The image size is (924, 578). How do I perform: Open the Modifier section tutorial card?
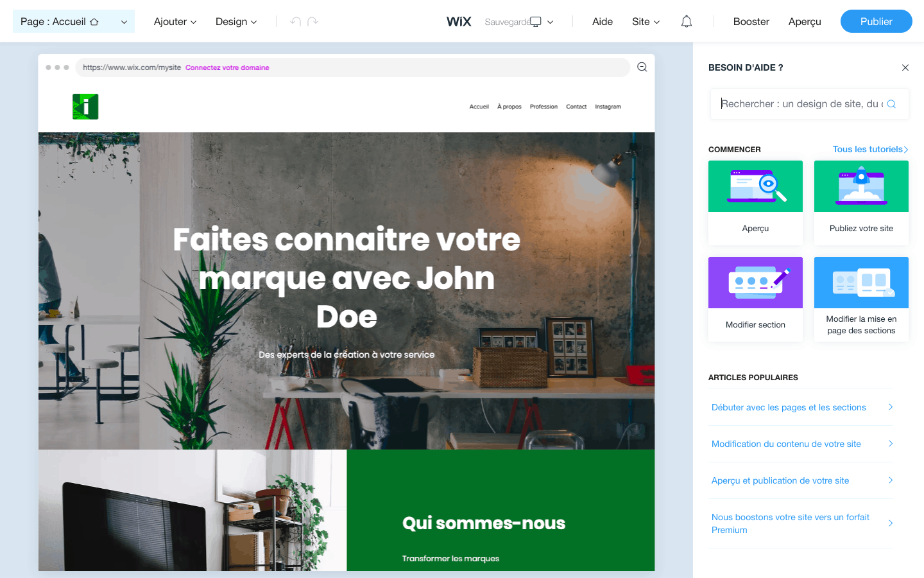click(755, 299)
